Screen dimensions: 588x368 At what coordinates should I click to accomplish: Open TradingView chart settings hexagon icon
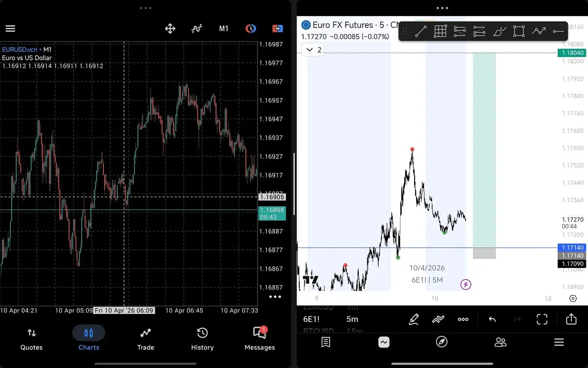pos(573,298)
